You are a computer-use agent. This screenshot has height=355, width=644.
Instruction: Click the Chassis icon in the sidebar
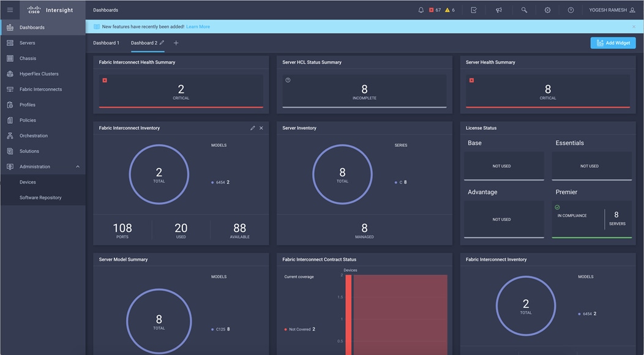point(10,58)
